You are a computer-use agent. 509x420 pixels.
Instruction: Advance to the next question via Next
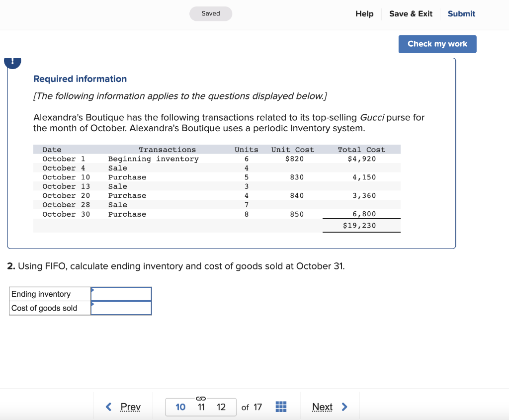[x=323, y=407]
